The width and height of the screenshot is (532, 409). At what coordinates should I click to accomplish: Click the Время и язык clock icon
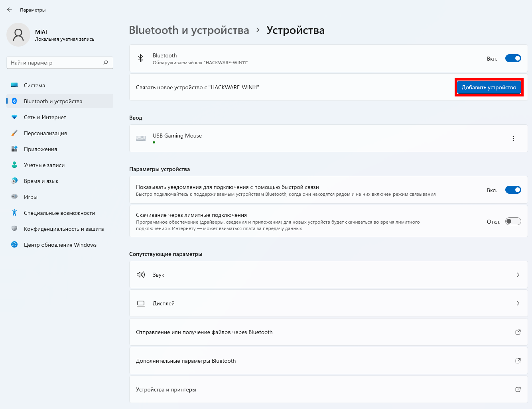click(x=14, y=181)
